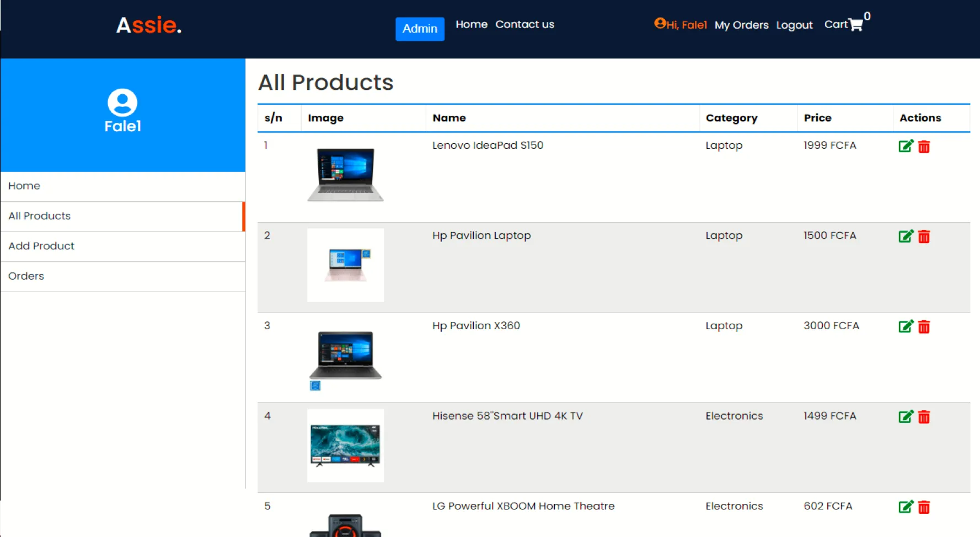
Task: Go to Home in the top navigation
Action: coord(472,24)
